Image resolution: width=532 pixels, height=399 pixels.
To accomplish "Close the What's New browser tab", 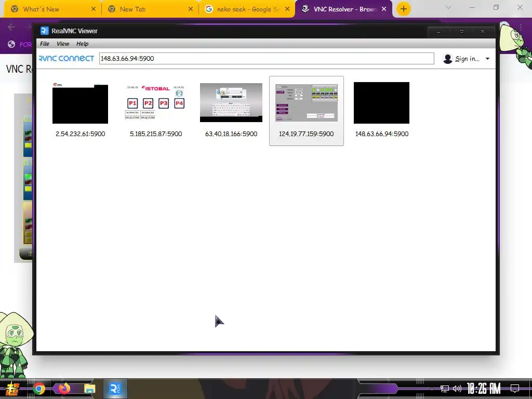I will point(94,9).
